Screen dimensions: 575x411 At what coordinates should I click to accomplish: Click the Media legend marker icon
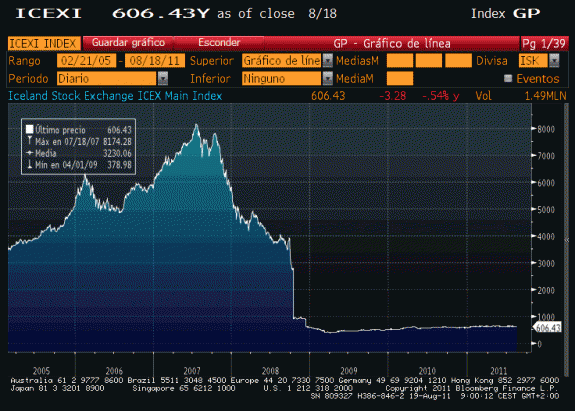tap(30, 153)
